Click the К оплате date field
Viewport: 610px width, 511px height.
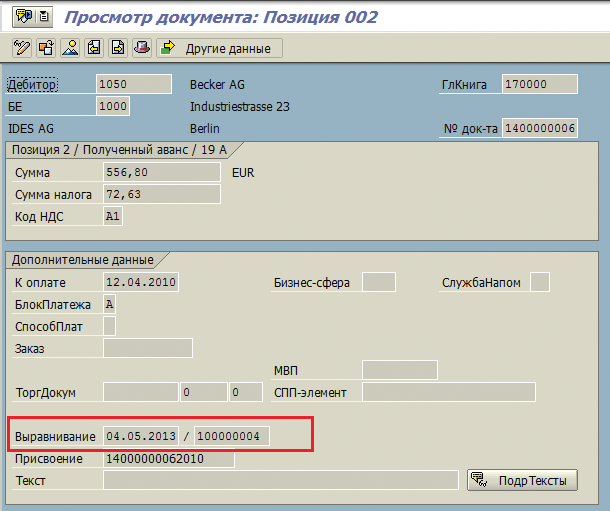coord(141,283)
